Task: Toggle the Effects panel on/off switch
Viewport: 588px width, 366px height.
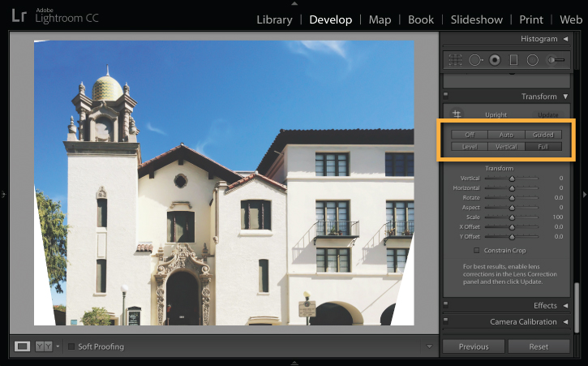Action: (445, 304)
